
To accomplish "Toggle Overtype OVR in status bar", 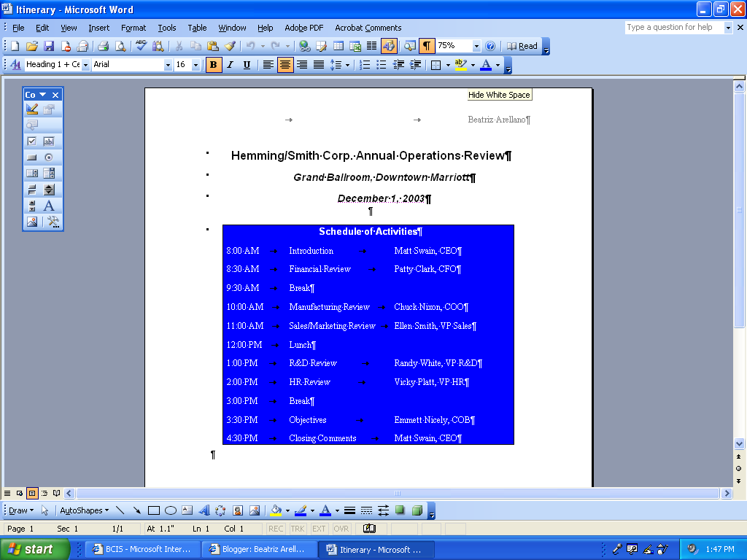I will [341, 529].
